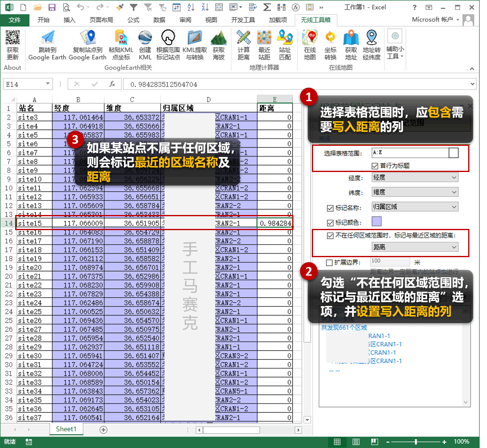This screenshot has height=448, width=487.
Task: Open 站址匹配 tool
Action: pos(285,37)
